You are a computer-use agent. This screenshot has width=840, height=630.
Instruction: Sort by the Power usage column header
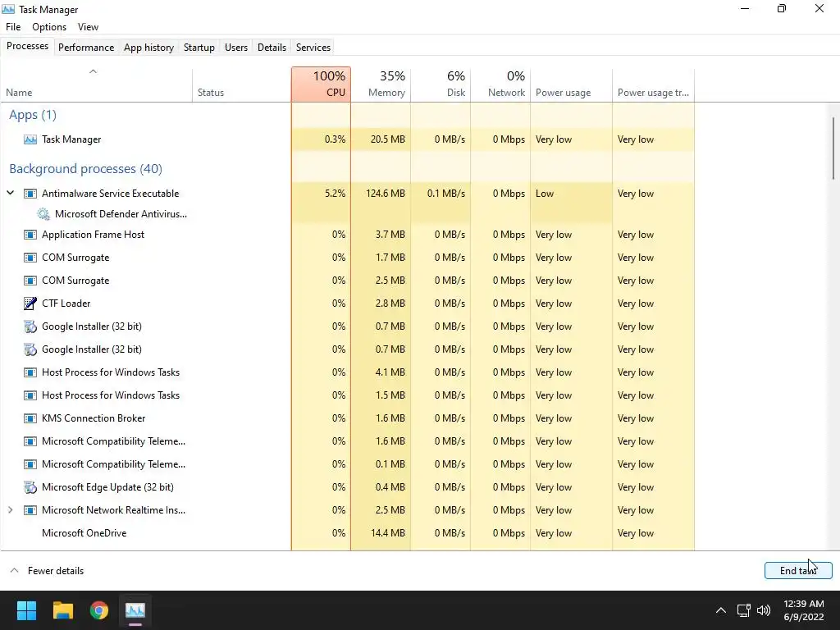click(571, 84)
